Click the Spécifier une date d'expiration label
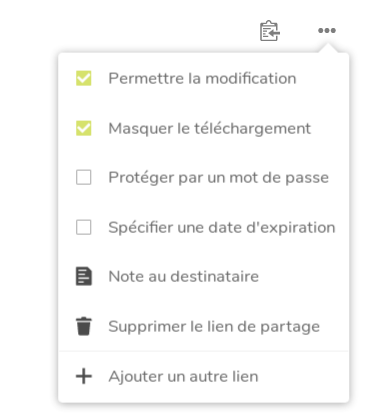The image size is (369, 417). point(222,228)
